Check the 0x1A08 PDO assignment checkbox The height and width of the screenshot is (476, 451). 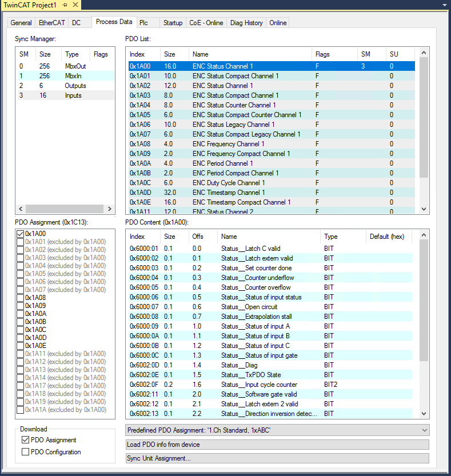21,298
